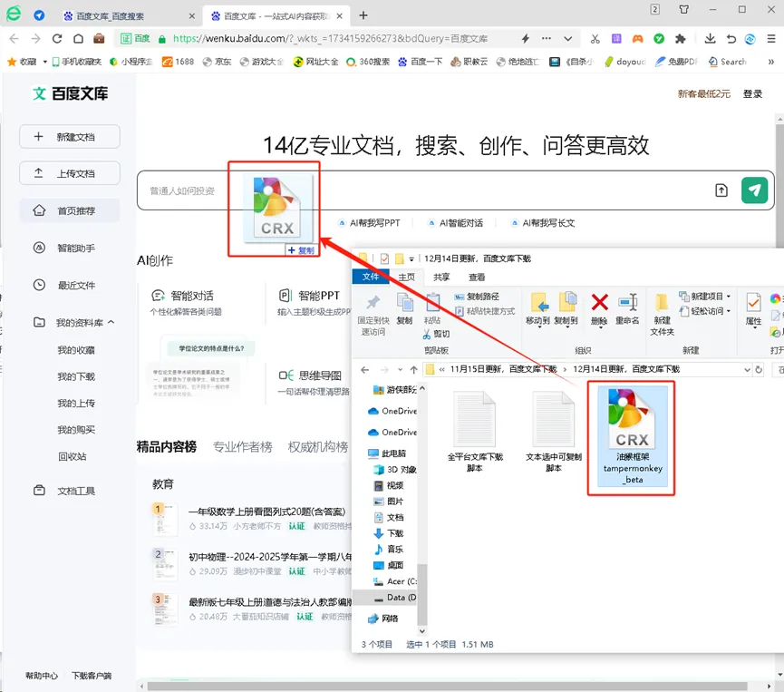Open AI智能对话 link
784x692 pixels.
[x=456, y=223]
